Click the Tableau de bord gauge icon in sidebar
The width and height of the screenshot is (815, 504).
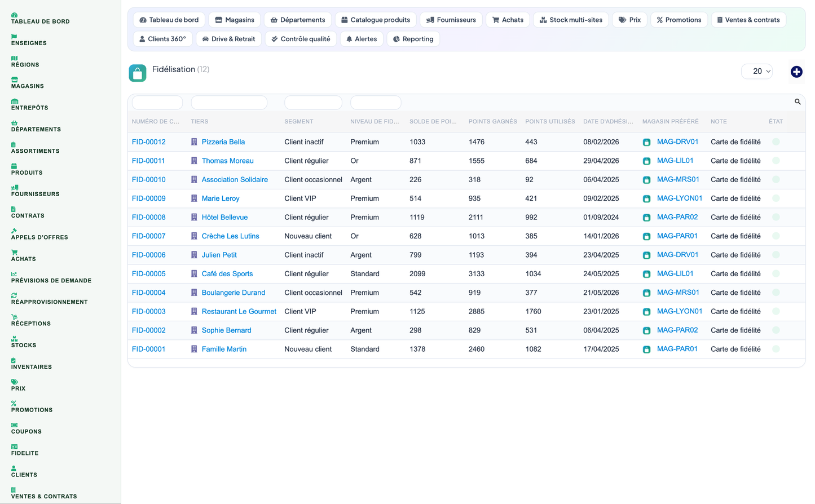[x=14, y=15]
